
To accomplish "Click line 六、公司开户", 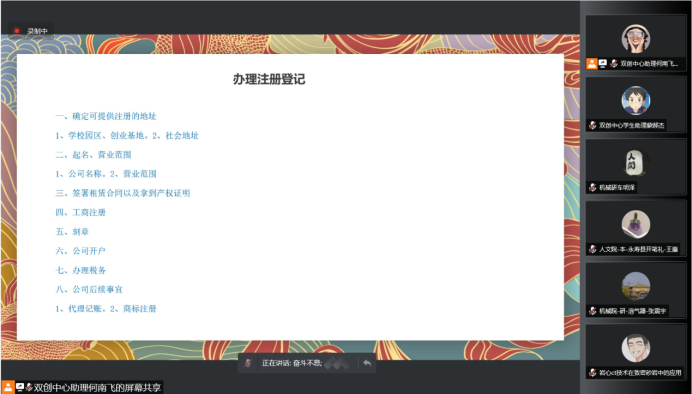I will pos(80,251).
